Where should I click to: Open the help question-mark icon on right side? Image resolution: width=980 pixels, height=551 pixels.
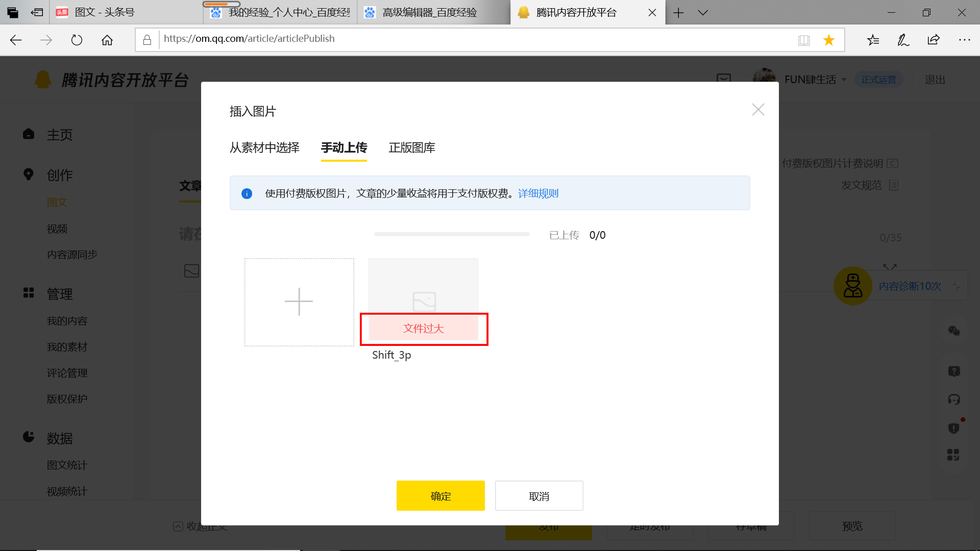point(954,371)
